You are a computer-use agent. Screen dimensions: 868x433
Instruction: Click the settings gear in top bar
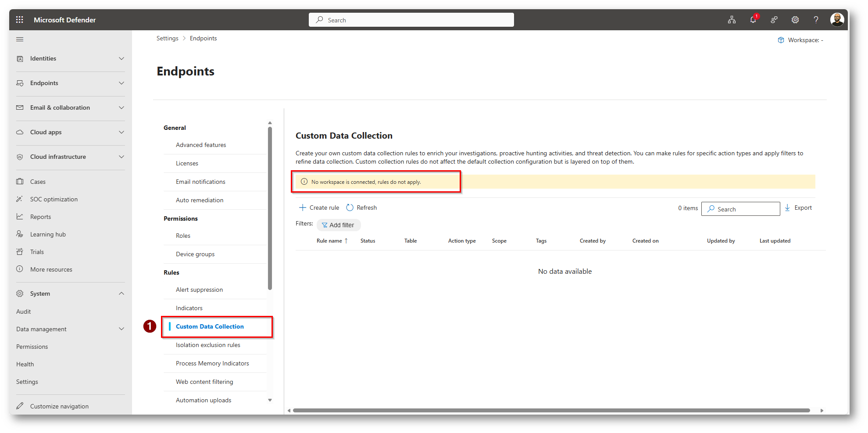click(795, 20)
